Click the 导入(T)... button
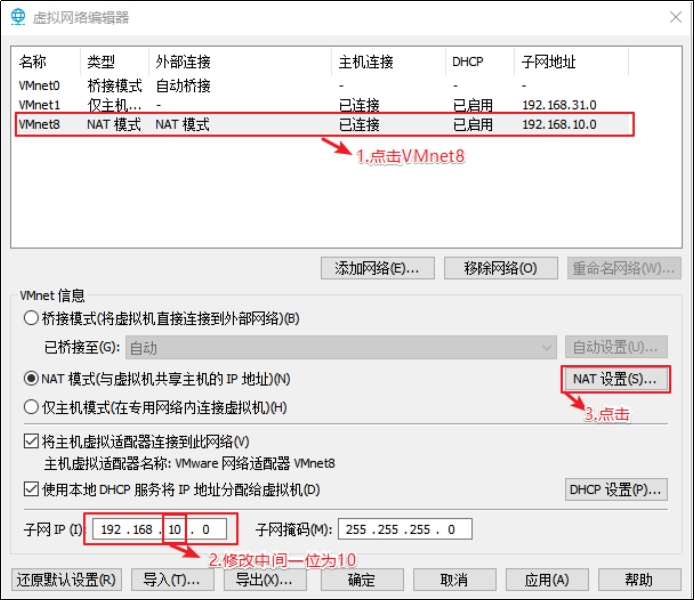695x601 pixels. pyautogui.click(x=172, y=580)
